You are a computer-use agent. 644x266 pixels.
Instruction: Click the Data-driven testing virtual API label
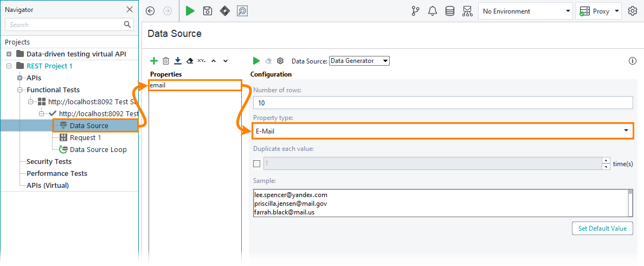76,54
